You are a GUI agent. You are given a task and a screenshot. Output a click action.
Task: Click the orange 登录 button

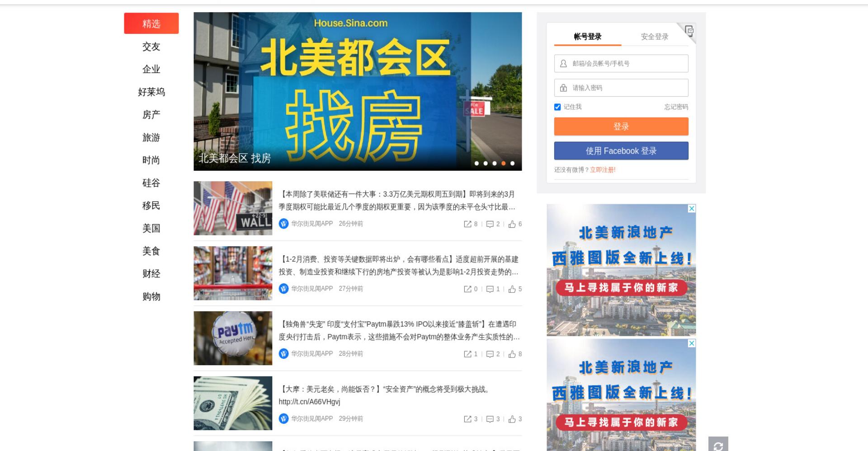click(621, 127)
